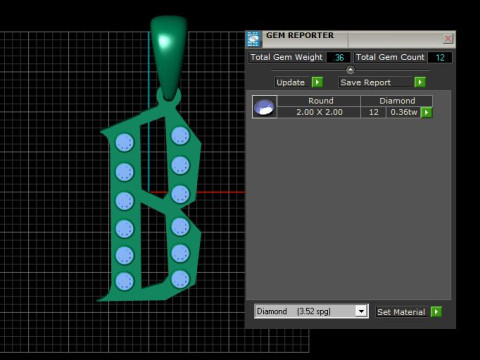This screenshot has width=480, height=360.
Task: Click the 'Diamond' cell in the gem table
Action: pos(397,101)
